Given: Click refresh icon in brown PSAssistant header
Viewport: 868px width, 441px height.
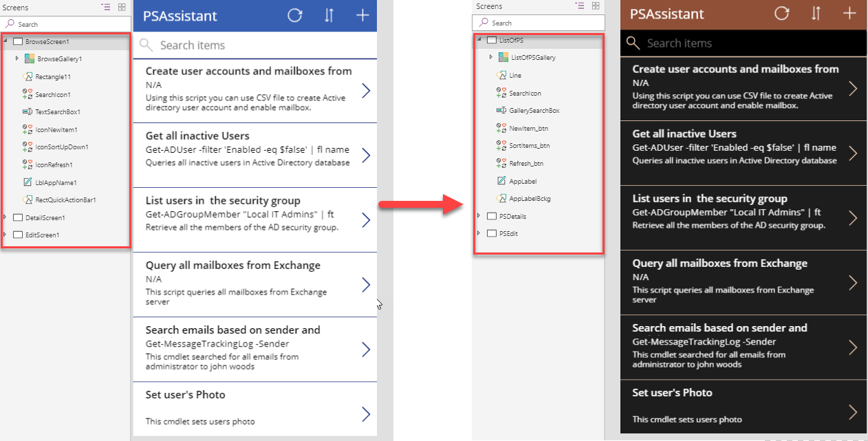Looking at the screenshot, I should (781, 13).
